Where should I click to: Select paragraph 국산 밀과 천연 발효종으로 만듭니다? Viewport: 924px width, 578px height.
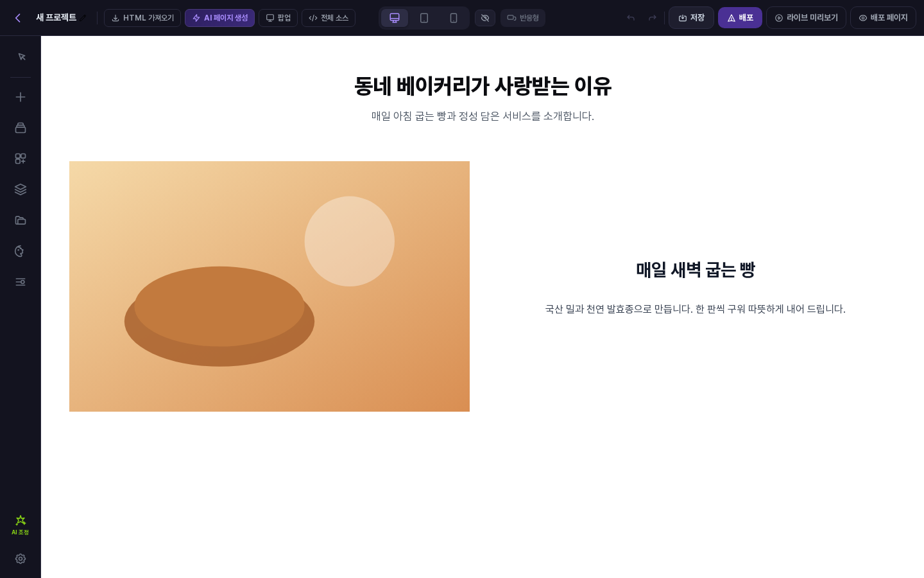pyautogui.click(x=696, y=309)
